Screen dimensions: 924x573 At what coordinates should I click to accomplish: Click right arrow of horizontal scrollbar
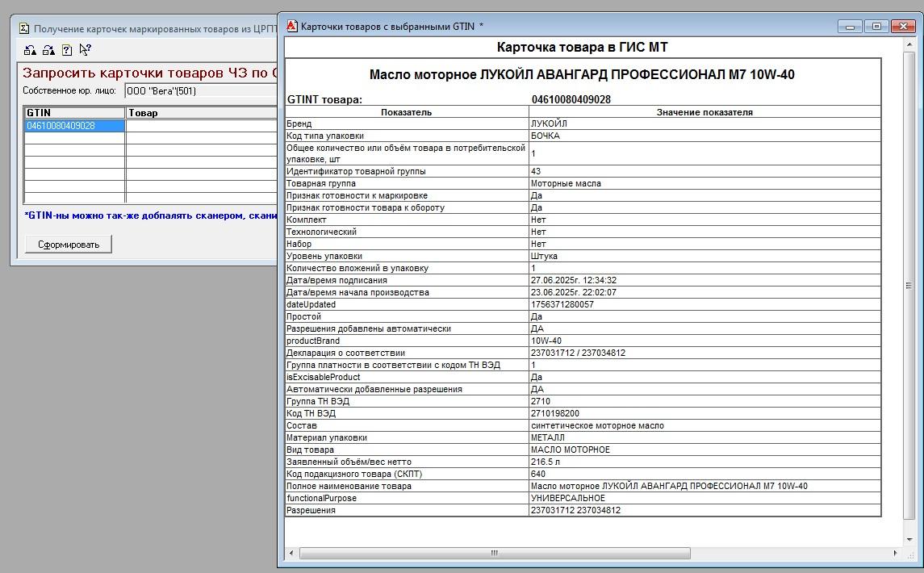point(896,554)
